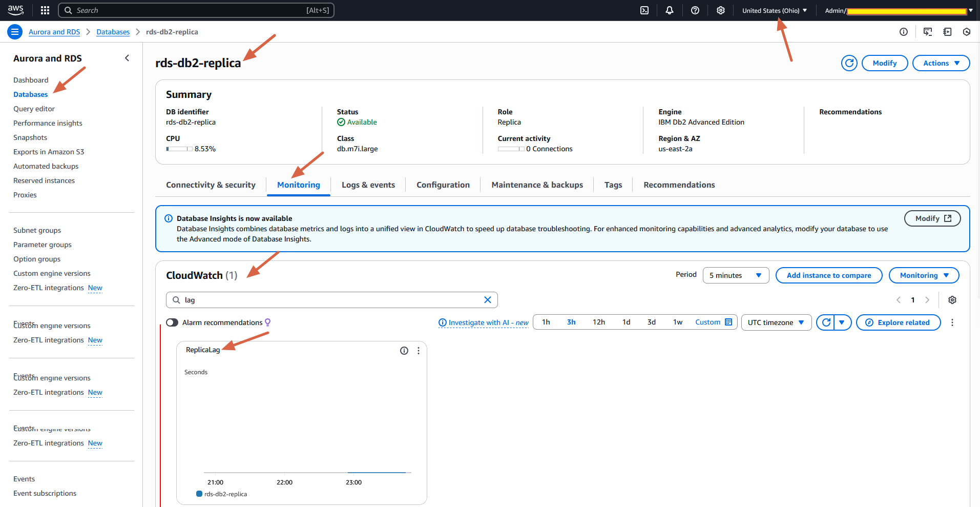The height and width of the screenshot is (507, 980).
Task: Open the Custom time range calendar icon
Action: tap(728, 322)
